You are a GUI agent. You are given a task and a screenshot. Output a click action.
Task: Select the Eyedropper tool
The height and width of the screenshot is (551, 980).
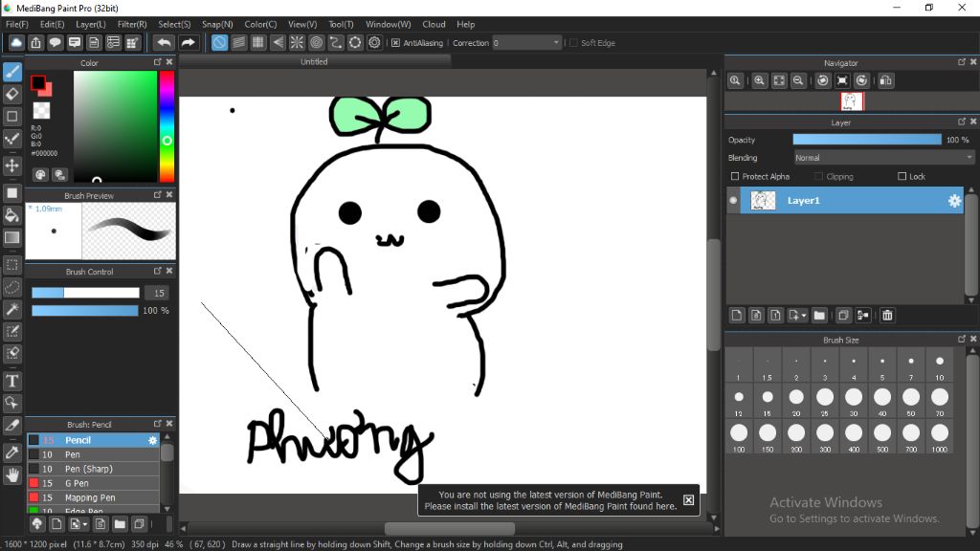coord(11,452)
